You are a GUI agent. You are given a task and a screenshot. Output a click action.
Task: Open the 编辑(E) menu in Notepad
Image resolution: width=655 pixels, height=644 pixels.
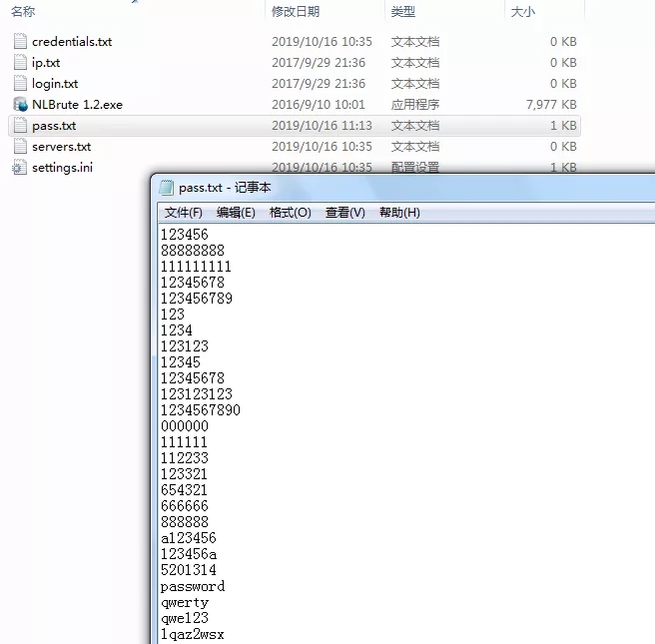[236, 213]
